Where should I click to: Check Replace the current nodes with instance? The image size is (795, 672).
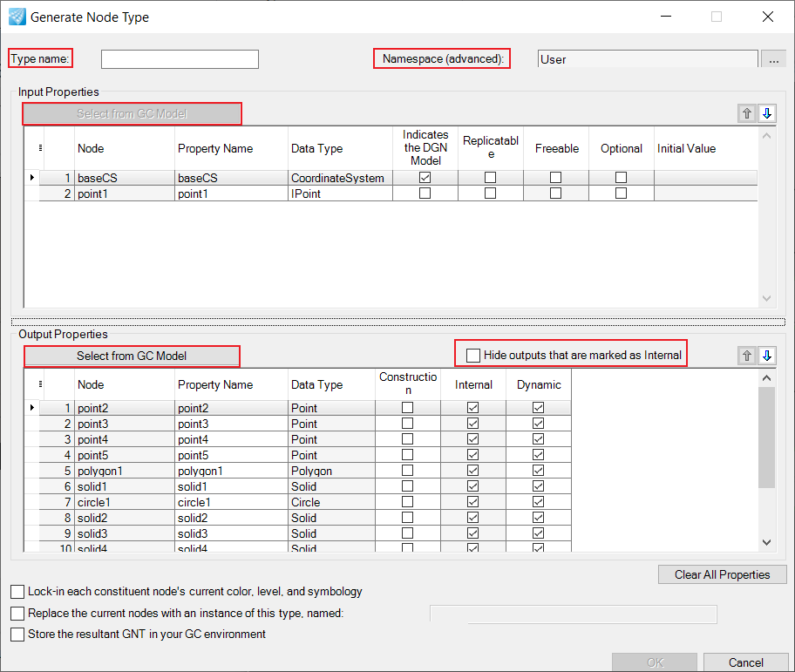[17, 613]
